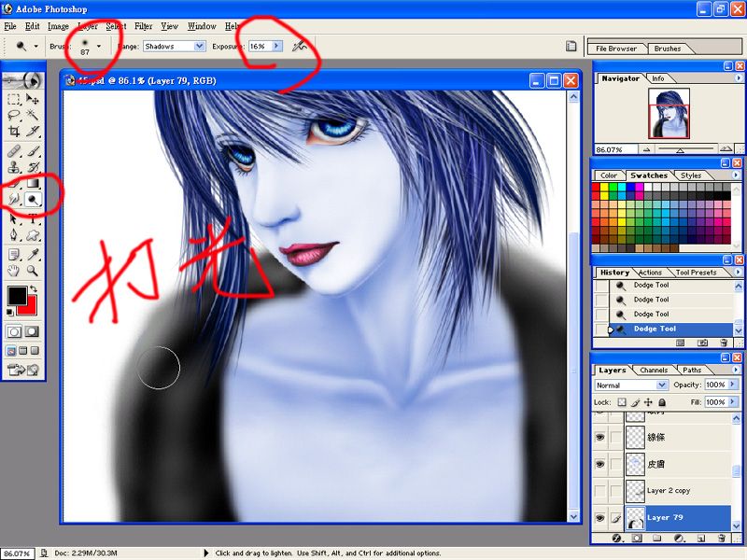Open the History panel flyout menu
The width and height of the screenshot is (747, 560).
click(x=738, y=272)
